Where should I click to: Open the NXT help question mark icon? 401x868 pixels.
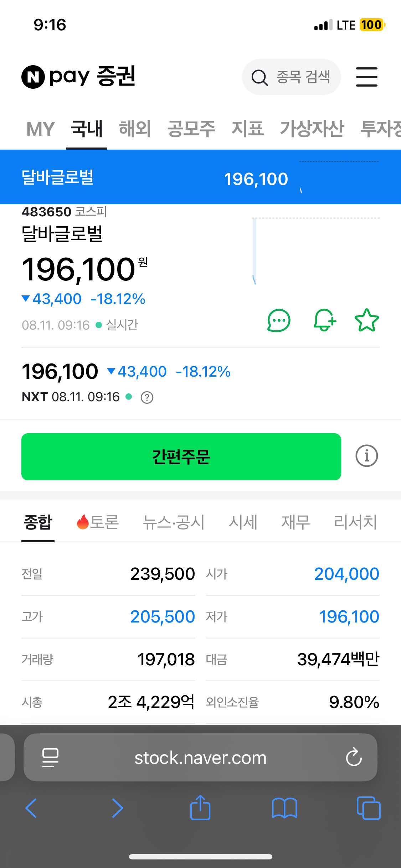(x=147, y=397)
